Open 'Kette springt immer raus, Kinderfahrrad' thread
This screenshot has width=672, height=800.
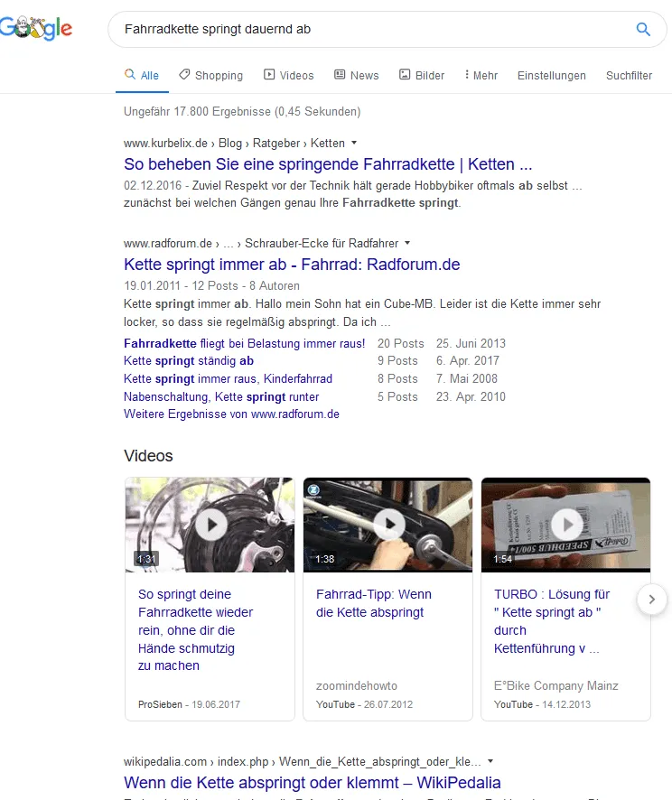pyautogui.click(x=229, y=378)
